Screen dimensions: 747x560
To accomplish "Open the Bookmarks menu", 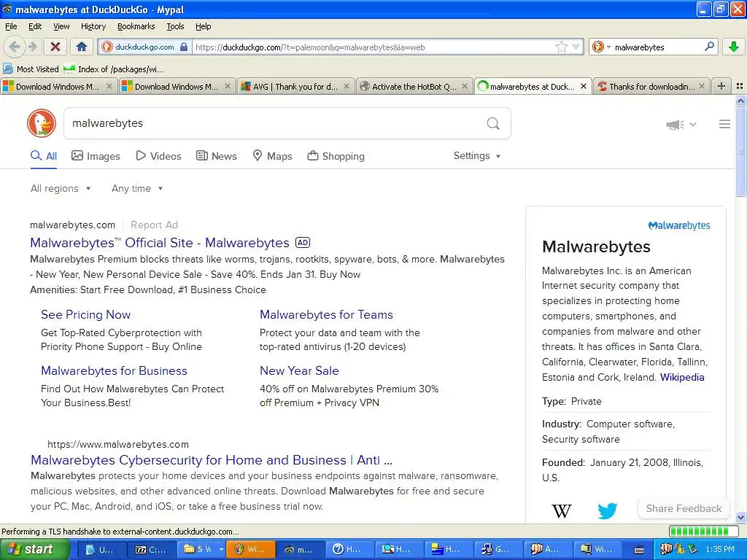I will click(136, 26).
